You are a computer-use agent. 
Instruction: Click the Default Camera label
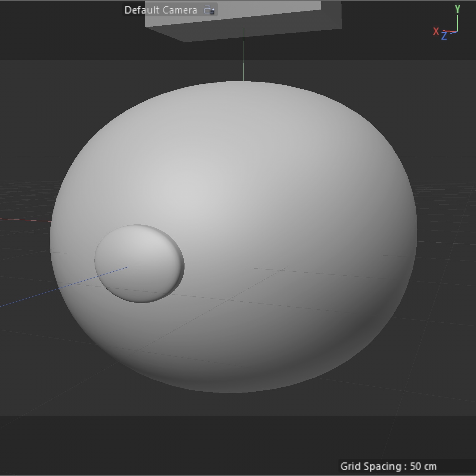tap(160, 10)
